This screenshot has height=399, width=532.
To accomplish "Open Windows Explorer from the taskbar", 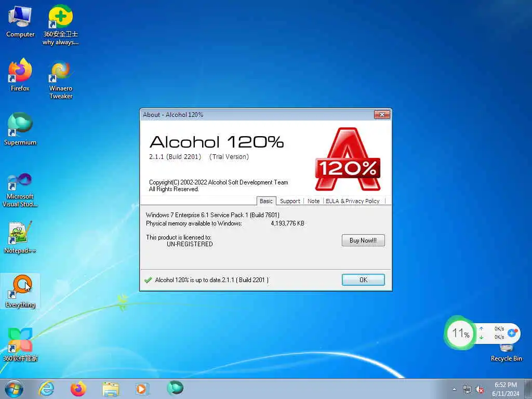I will 111,389.
